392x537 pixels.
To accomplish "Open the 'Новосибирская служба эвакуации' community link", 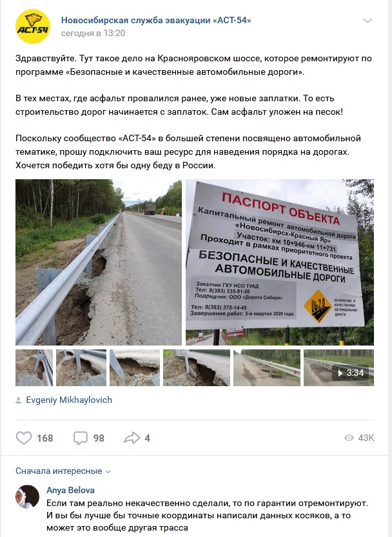I will coord(156,20).
